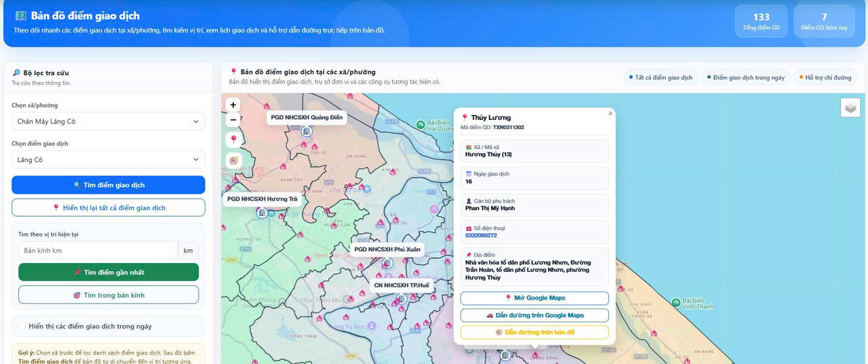The image size is (868, 364).
Task: Click the Ngày giao dịch 16 field
Action: click(x=534, y=178)
